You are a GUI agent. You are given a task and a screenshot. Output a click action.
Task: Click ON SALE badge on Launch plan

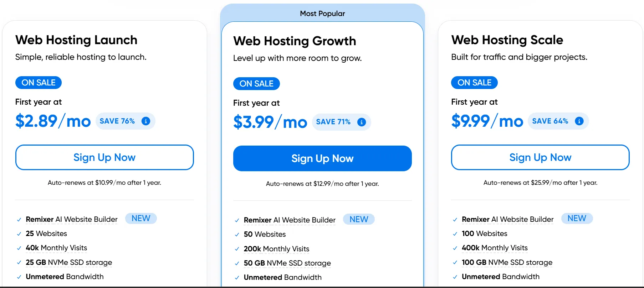39,83
